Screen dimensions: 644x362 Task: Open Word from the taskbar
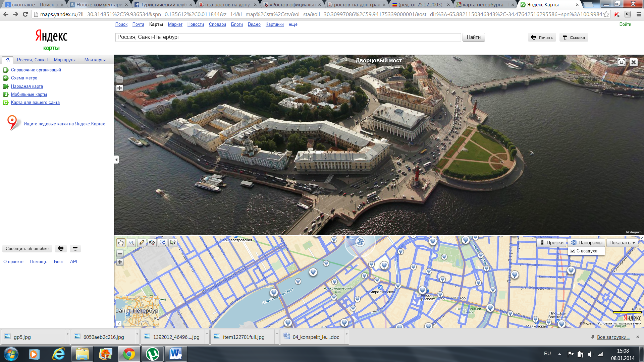coord(176,354)
